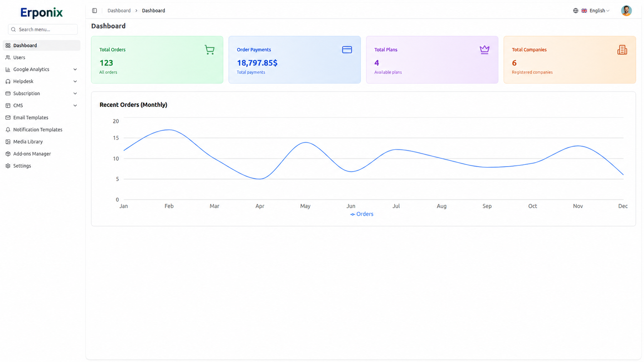Click the Feb label on chart axis
Screen dimensions: 644x362
pos(169,206)
